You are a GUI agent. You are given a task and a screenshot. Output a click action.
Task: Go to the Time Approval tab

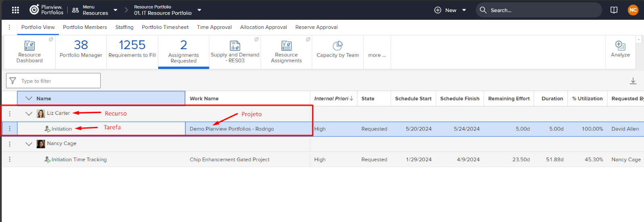(x=214, y=27)
